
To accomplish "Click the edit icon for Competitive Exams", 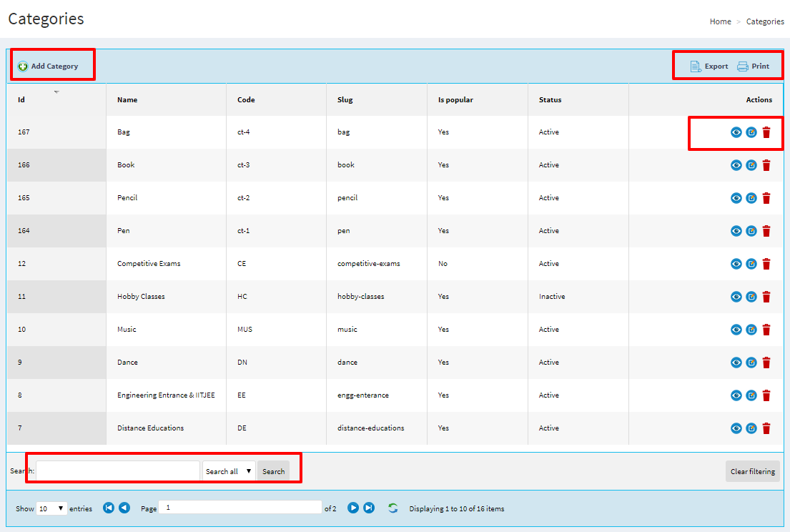I will click(x=751, y=264).
